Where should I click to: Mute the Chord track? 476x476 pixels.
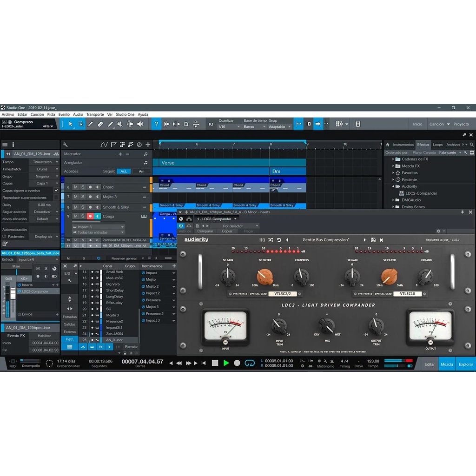coord(76,187)
